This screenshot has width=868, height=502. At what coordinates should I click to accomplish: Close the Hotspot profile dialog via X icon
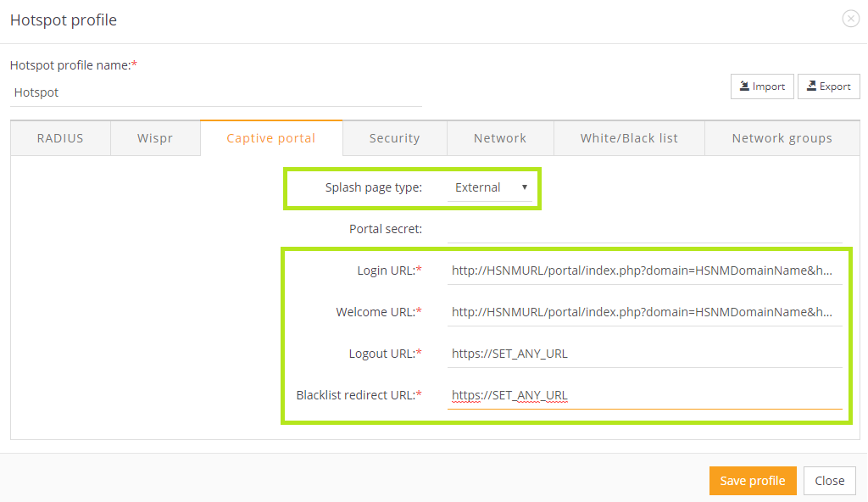click(x=850, y=20)
